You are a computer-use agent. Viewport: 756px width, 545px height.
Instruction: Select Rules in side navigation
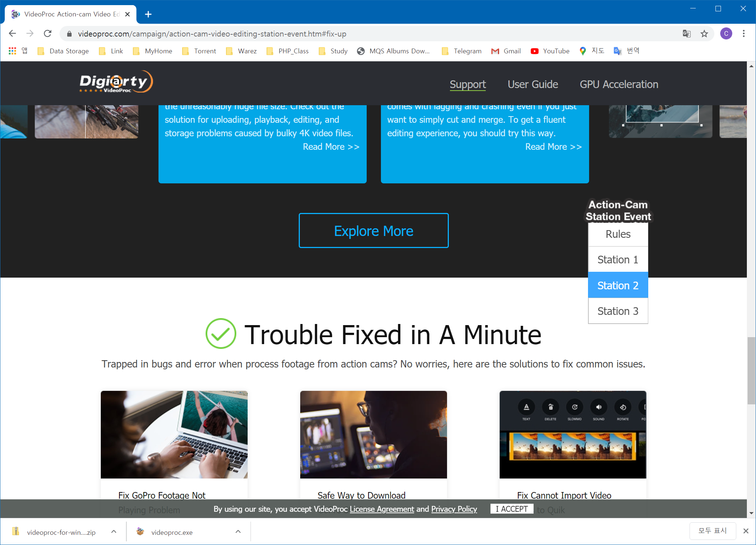[x=618, y=234]
